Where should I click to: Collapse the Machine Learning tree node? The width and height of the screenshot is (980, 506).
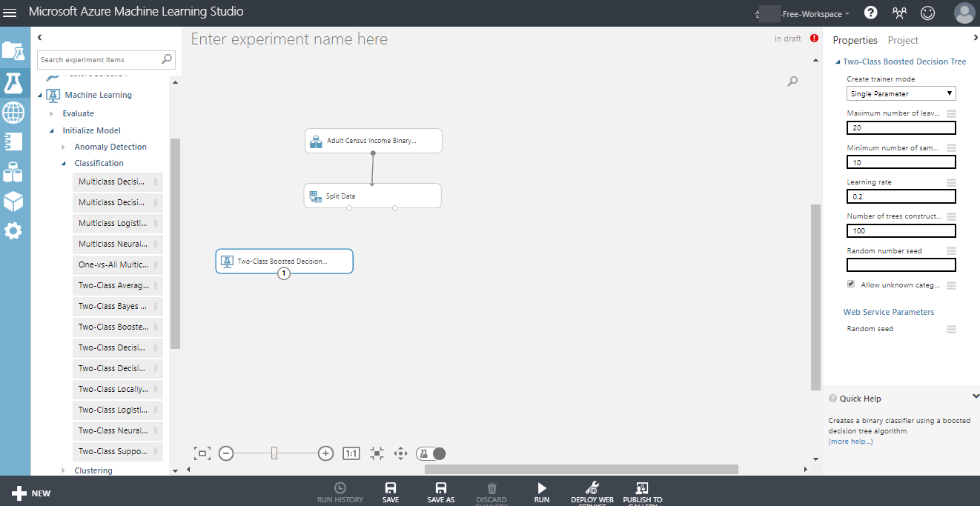(40, 95)
